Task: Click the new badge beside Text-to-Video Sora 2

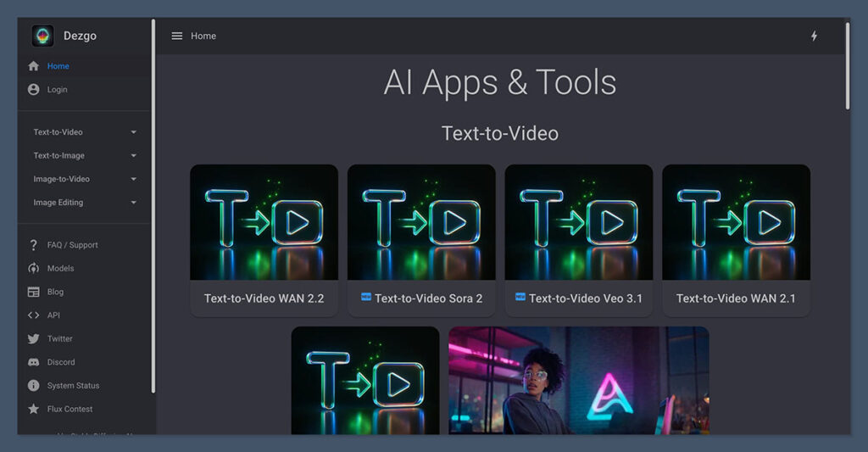Action: 366,297
